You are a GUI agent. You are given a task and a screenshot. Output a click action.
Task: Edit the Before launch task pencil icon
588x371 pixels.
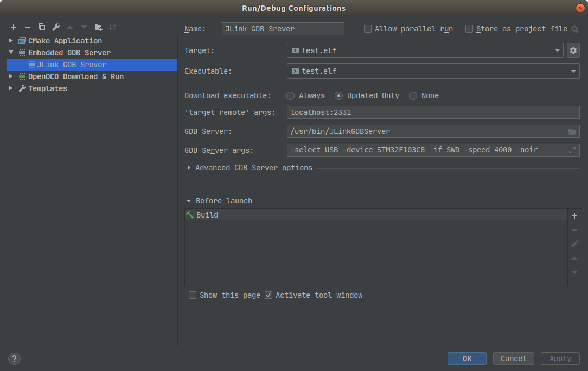click(574, 244)
